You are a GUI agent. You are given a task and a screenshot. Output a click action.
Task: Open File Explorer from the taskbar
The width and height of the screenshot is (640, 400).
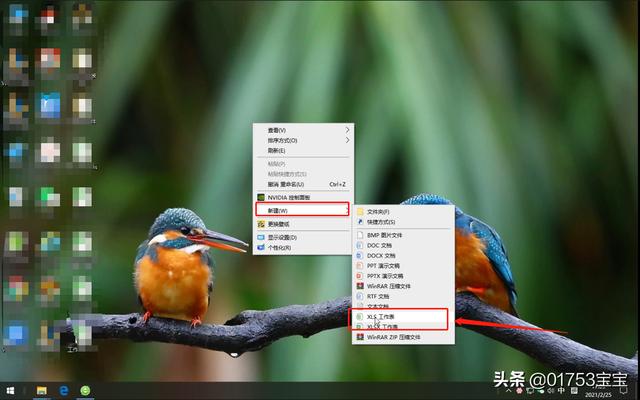42,389
